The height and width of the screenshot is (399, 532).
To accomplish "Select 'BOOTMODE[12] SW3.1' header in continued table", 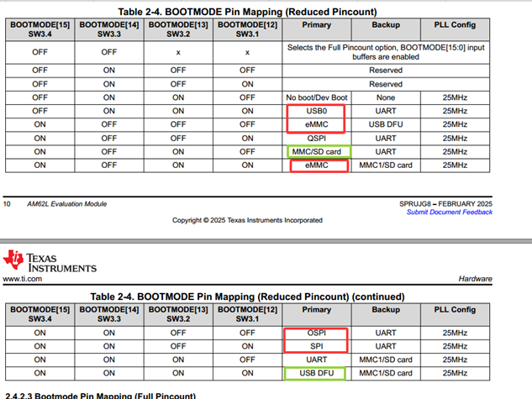I will pos(247,314).
